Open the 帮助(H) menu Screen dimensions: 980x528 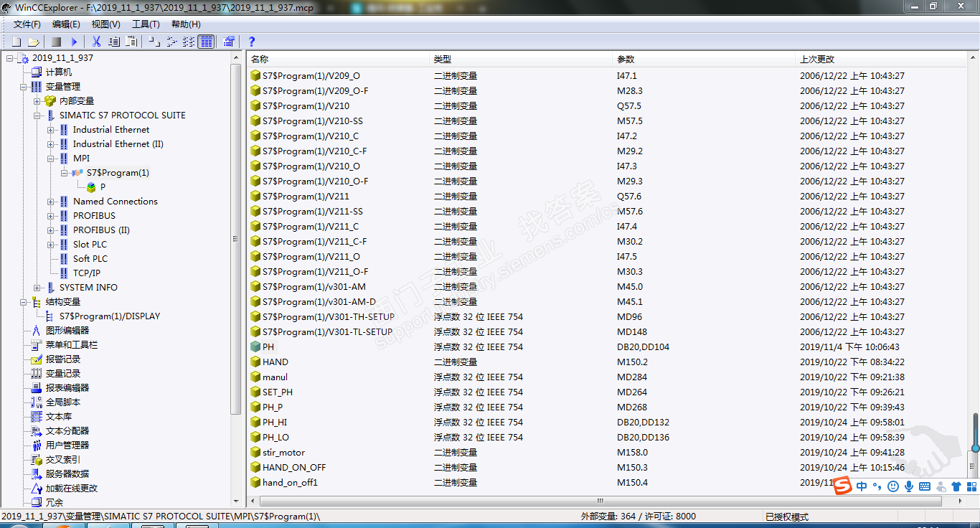(186, 24)
